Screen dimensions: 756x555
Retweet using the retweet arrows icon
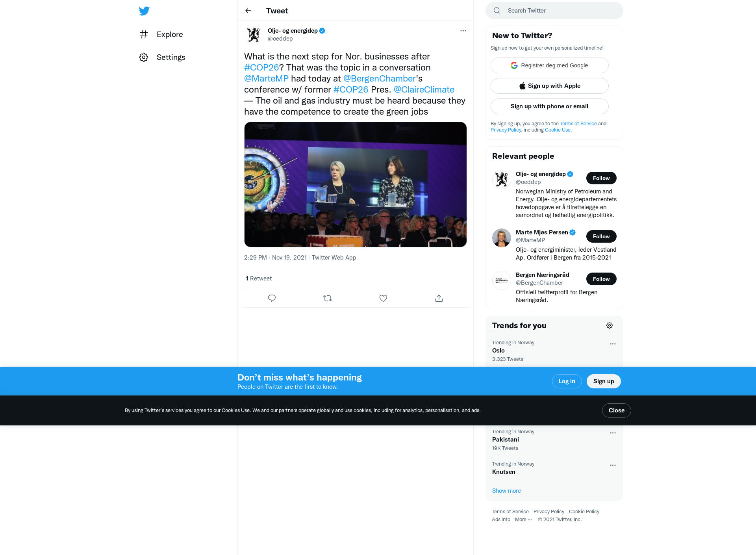click(328, 298)
